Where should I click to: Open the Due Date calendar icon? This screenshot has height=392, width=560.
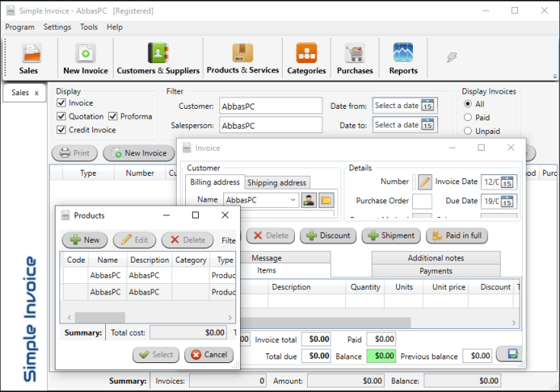(507, 201)
